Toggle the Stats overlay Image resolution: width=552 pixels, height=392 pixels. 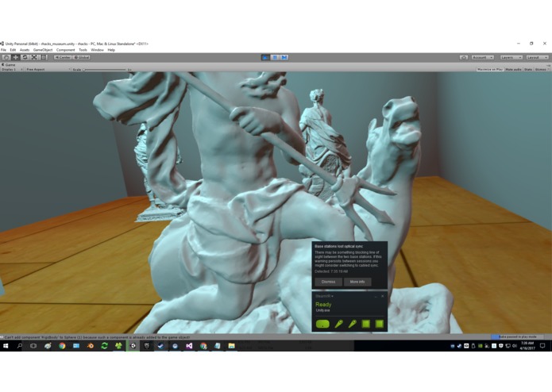[x=528, y=70]
